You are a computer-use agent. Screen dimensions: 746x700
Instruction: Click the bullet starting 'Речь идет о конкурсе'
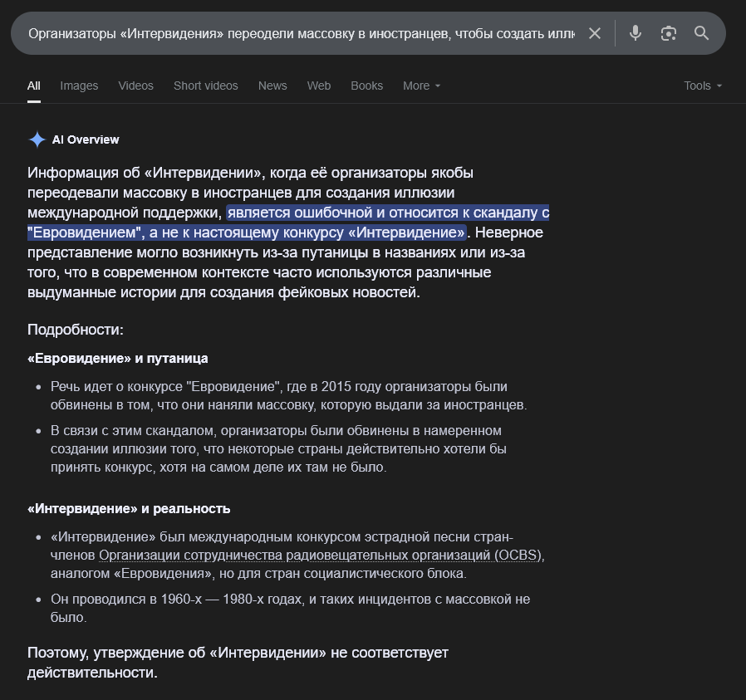288,395
